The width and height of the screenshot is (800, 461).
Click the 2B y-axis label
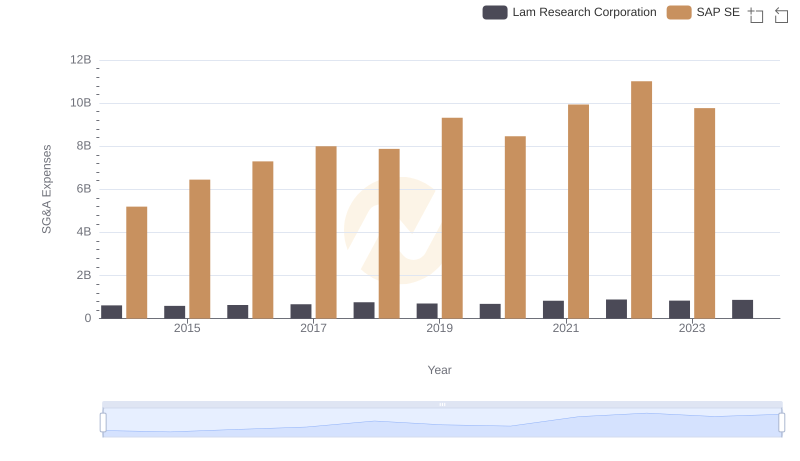[x=84, y=275]
